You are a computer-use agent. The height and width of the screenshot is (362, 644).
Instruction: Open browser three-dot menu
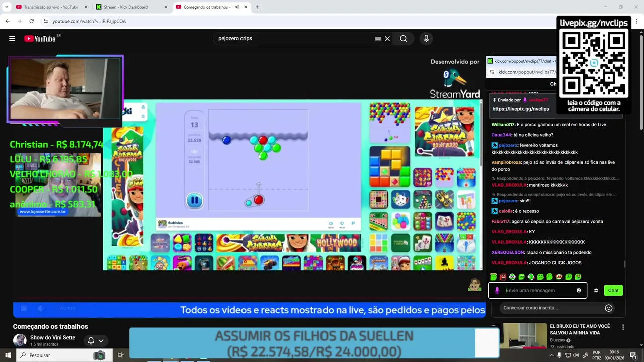pos(636,21)
